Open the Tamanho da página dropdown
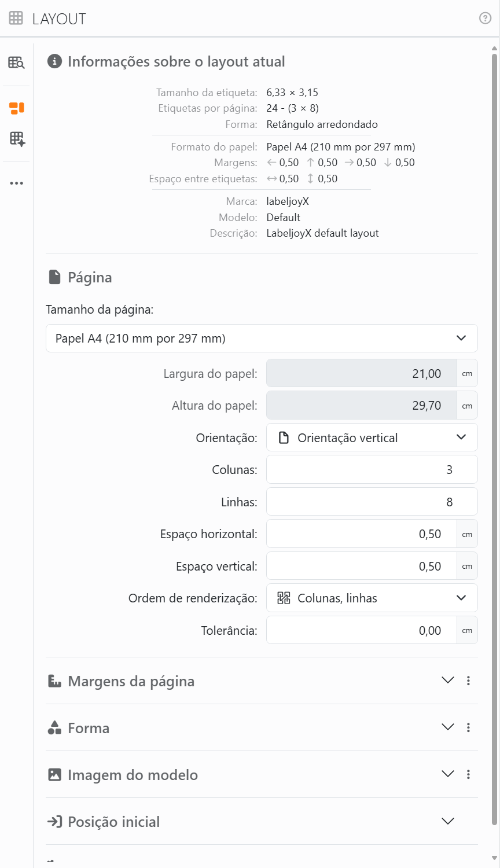500x868 pixels. pos(262,339)
